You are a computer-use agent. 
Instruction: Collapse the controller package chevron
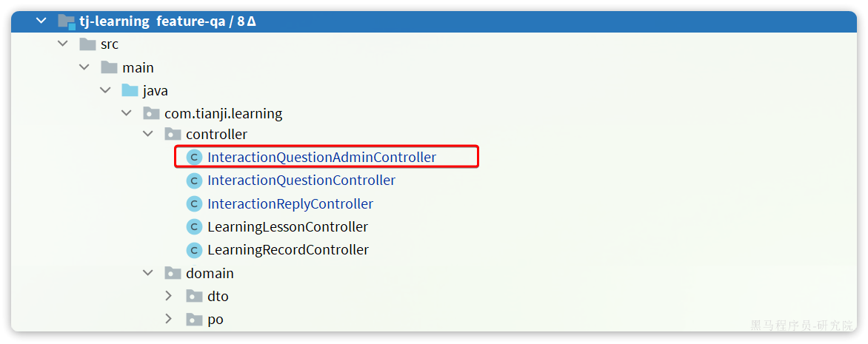pyautogui.click(x=148, y=135)
